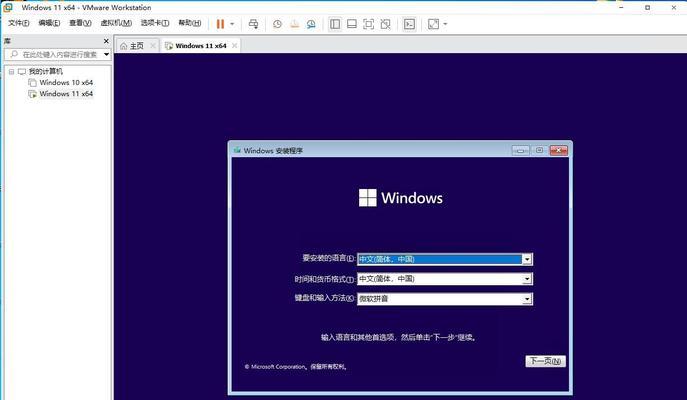Click the take snapshot clock icon

pos(277,24)
